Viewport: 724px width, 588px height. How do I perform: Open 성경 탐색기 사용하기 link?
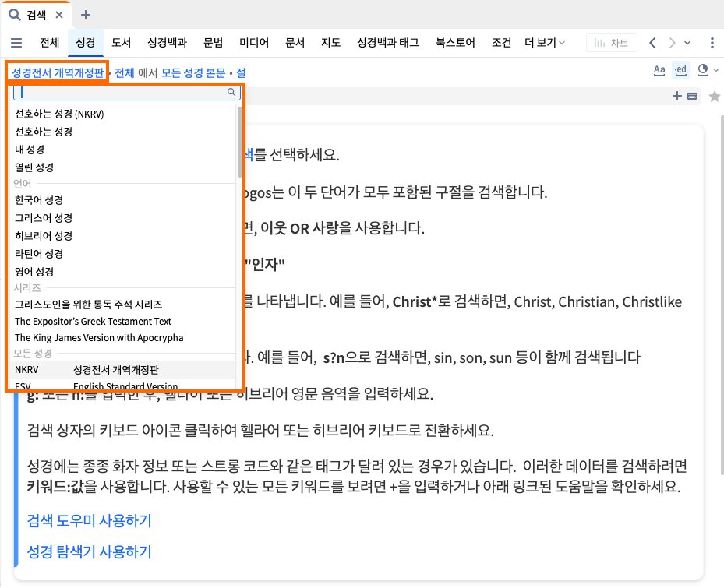89,551
